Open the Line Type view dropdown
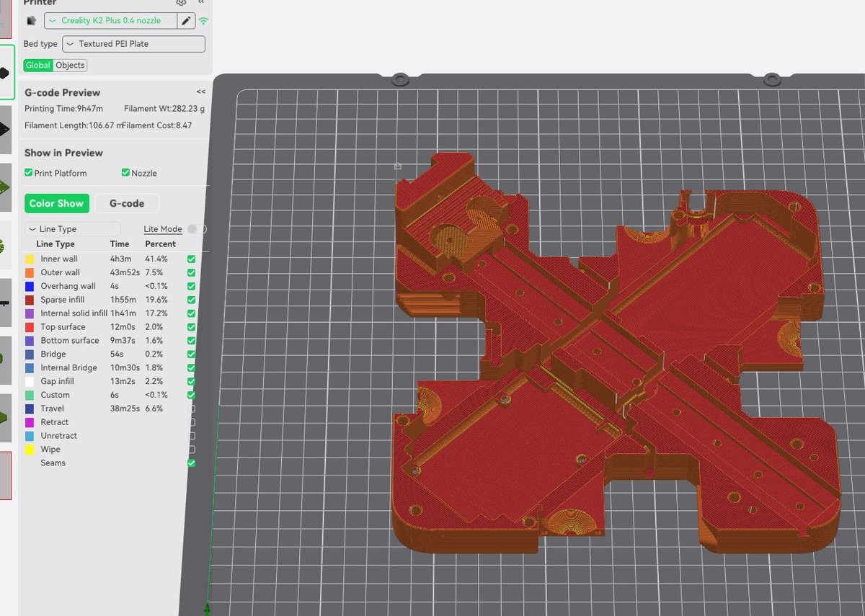Screen dimensions: 865x616 pos(72,229)
